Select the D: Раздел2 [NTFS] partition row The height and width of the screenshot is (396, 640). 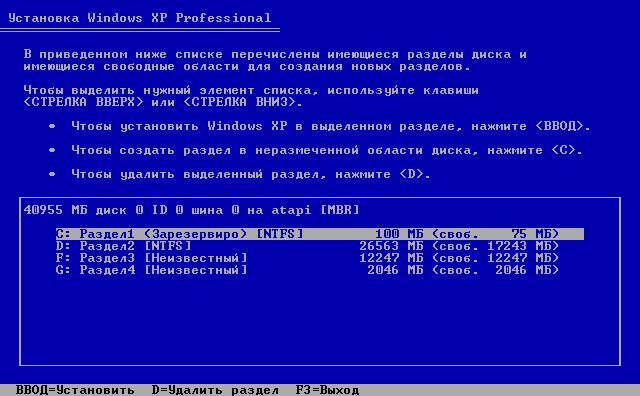[x=307, y=246]
